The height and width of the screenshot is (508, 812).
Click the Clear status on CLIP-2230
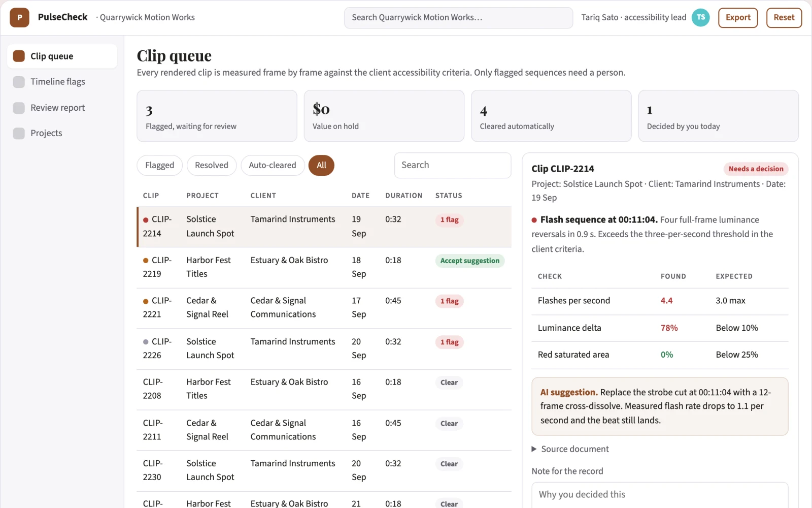point(449,464)
